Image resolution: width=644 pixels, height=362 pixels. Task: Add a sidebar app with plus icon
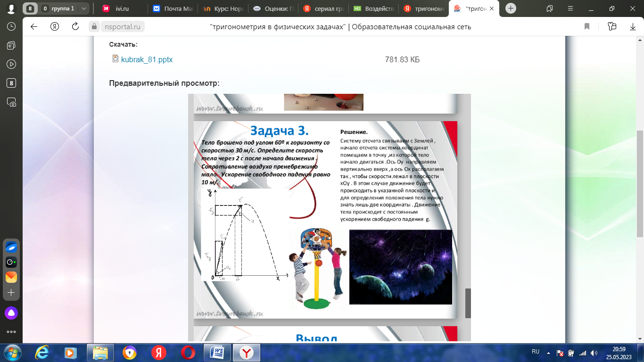click(x=11, y=292)
